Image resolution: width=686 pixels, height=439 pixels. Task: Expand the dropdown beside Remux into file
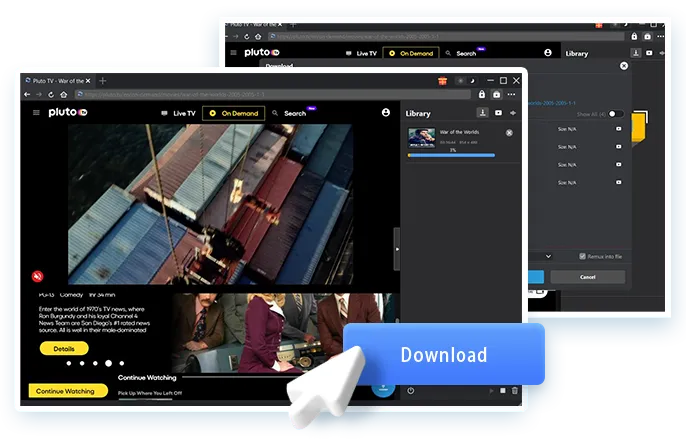tap(548, 256)
